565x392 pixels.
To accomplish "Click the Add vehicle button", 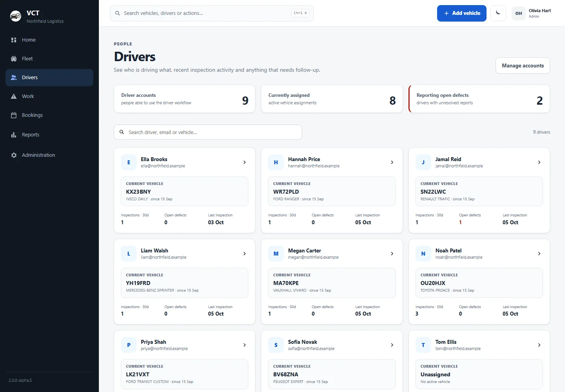I will click(x=462, y=13).
